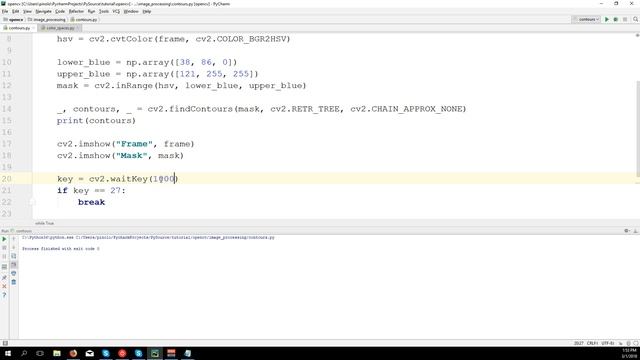
Task: Click the cursor position indicator in status bar
Action: [x=578, y=343]
